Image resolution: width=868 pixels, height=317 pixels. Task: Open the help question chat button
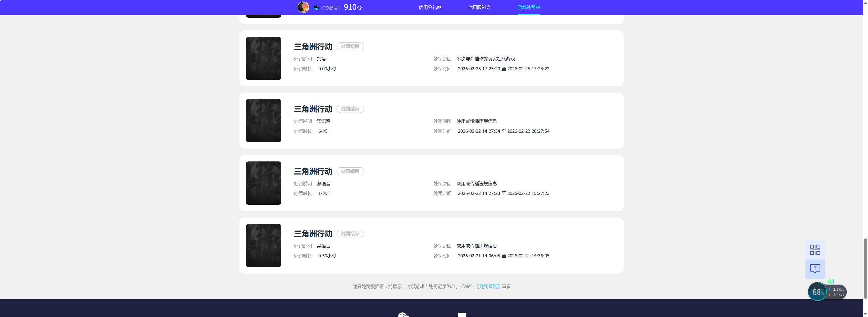[x=815, y=269]
